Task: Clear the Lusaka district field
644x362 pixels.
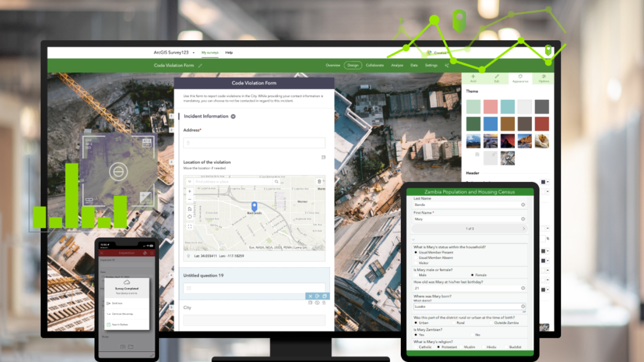Action: (523, 306)
